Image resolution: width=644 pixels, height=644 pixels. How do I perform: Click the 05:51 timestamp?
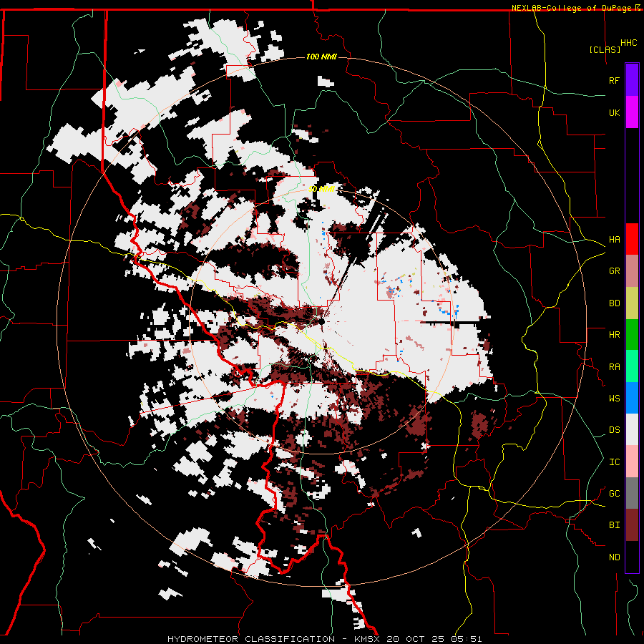tap(466, 639)
